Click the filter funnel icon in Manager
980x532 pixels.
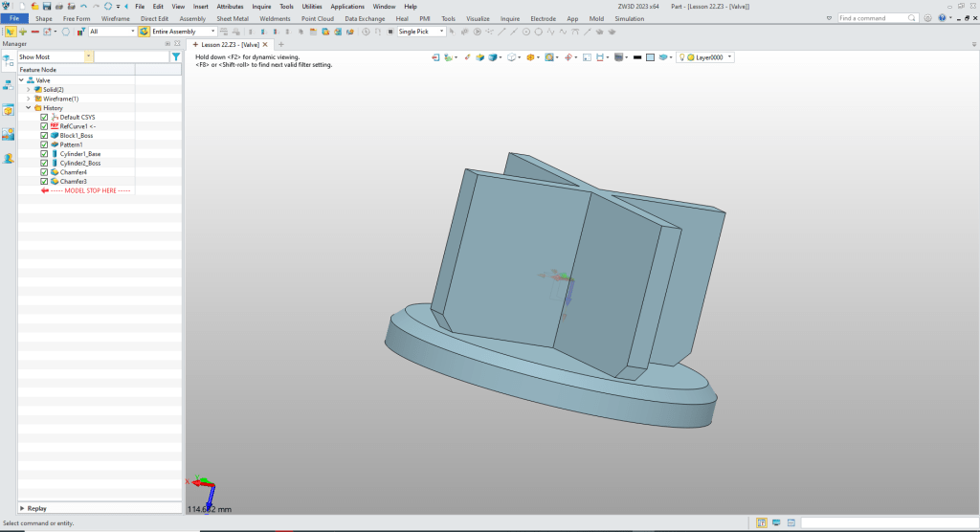175,57
